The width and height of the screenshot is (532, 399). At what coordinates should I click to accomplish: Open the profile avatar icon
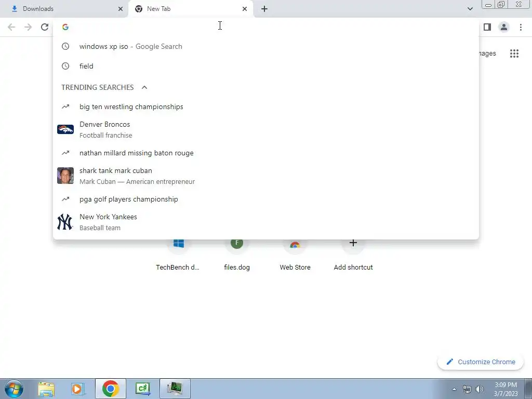(504, 27)
